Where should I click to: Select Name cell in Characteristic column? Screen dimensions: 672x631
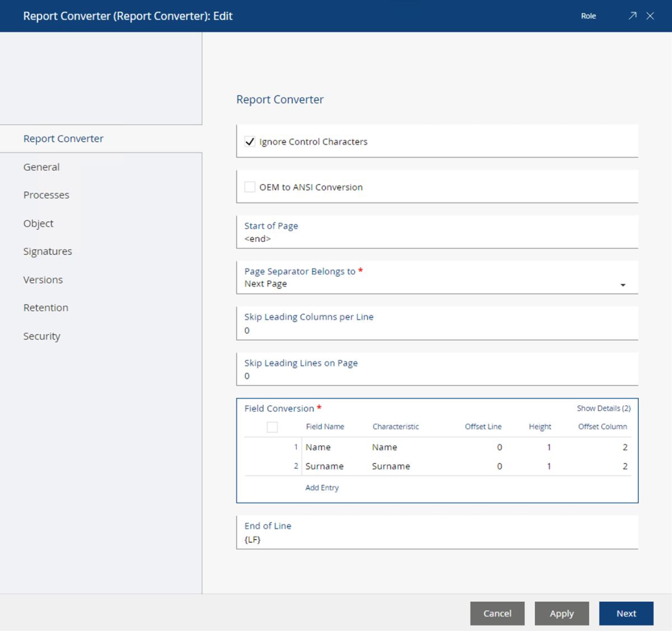tap(385, 447)
